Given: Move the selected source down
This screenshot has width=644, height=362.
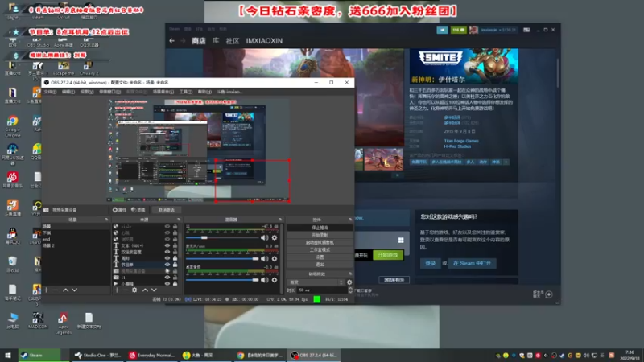Looking at the screenshot, I should [154, 290].
